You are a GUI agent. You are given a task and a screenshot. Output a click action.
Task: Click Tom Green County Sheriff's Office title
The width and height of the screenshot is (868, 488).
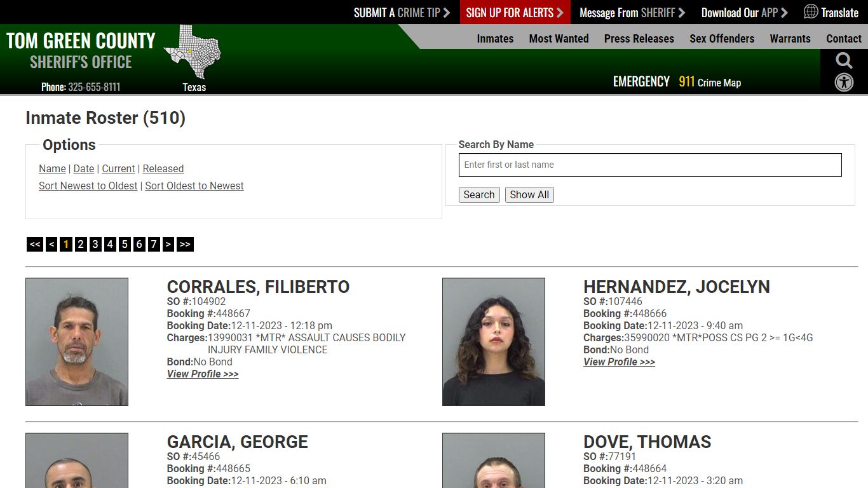pyautogui.click(x=81, y=51)
